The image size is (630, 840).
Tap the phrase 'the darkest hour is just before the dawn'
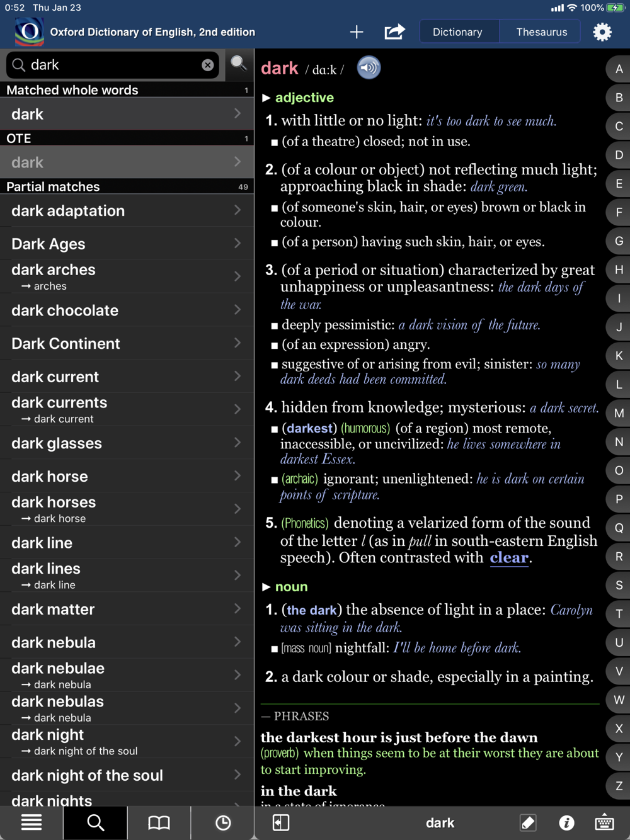click(399, 737)
